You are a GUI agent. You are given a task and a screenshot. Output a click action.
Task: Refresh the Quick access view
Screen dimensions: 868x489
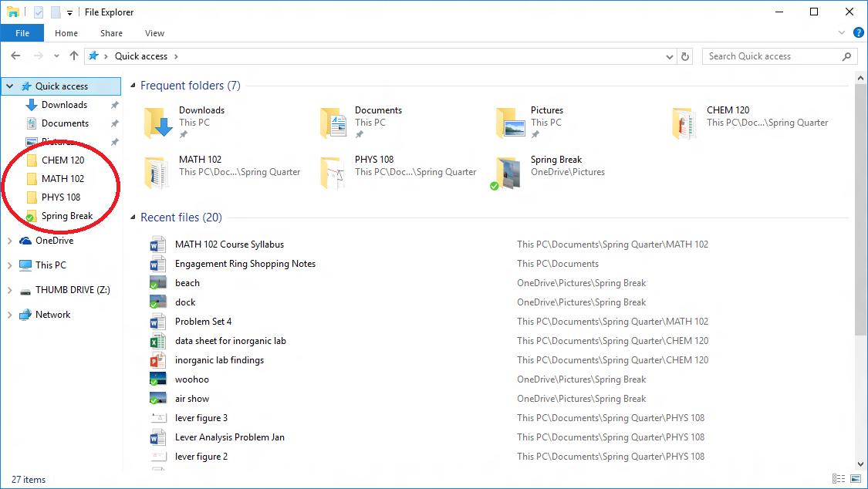coord(685,56)
